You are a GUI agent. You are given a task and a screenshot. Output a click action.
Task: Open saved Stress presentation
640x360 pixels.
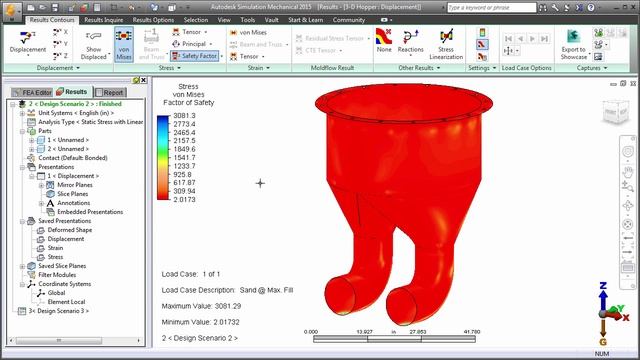point(55,257)
